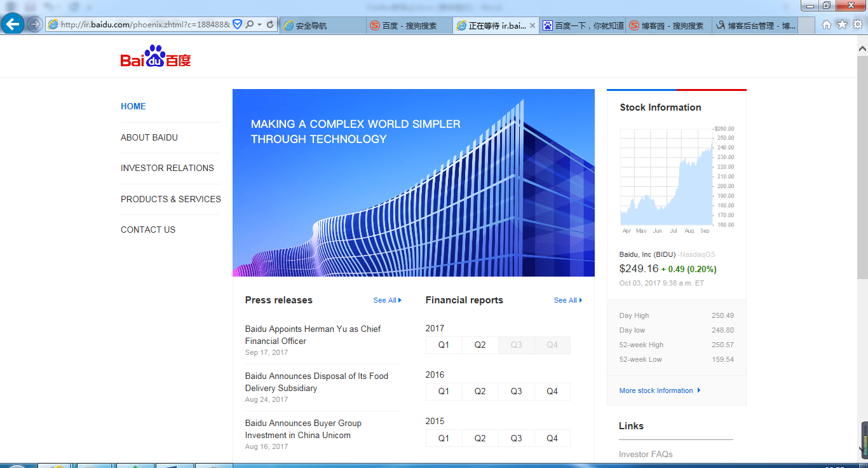Open the 2016 Q3 financial report
The width and height of the screenshot is (868, 468).
click(516, 391)
